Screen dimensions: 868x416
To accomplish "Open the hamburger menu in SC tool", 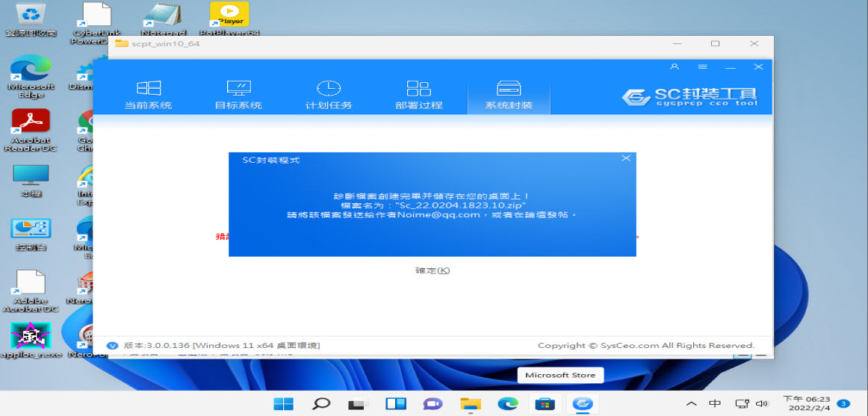I will (702, 66).
